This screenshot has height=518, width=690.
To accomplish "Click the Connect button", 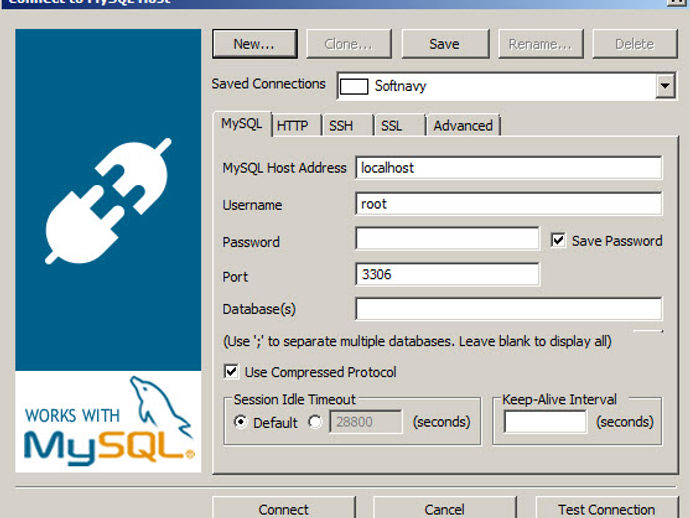I will pos(283,509).
